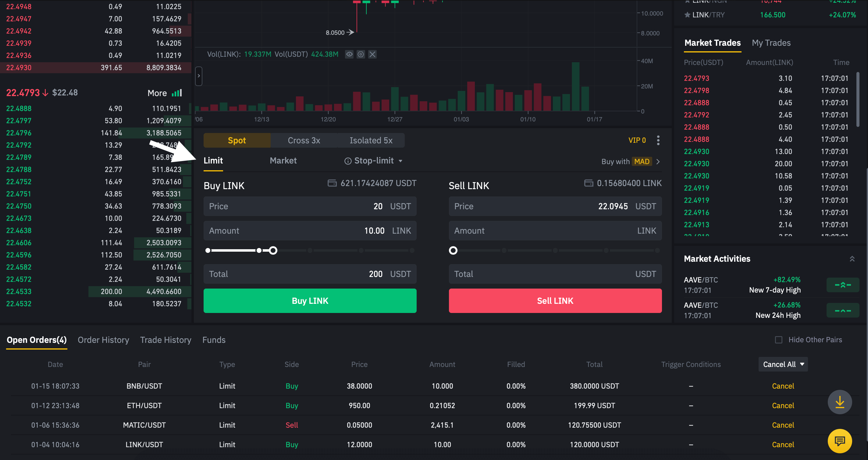Cancel the LINK/USDT open order
Screen dimensions: 868x460
tap(783, 445)
